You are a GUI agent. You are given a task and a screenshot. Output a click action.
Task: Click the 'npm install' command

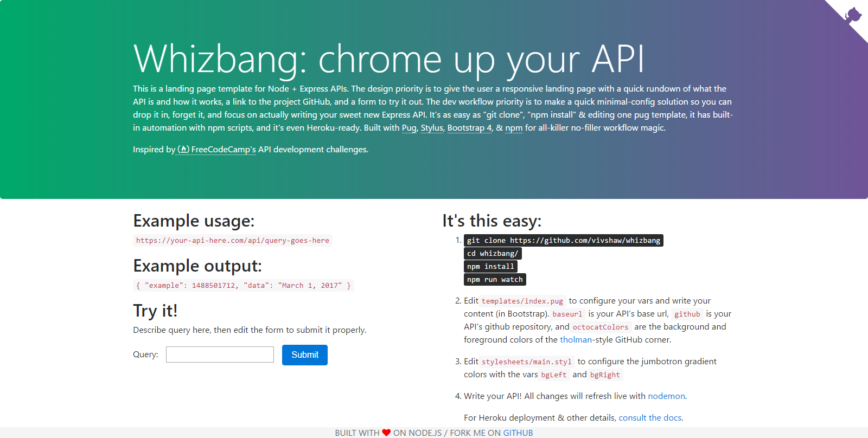point(490,267)
